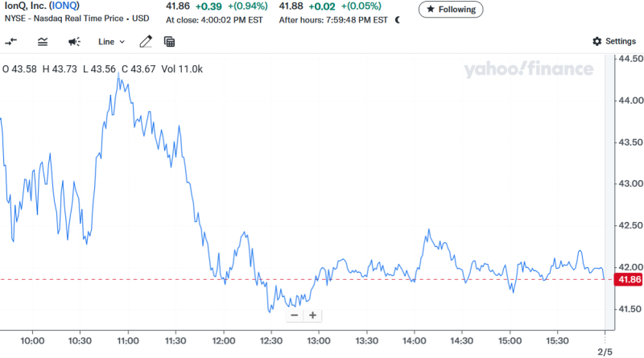Expand the Line chart type dropdown
The height and width of the screenshot is (358, 644).
[x=111, y=41]
